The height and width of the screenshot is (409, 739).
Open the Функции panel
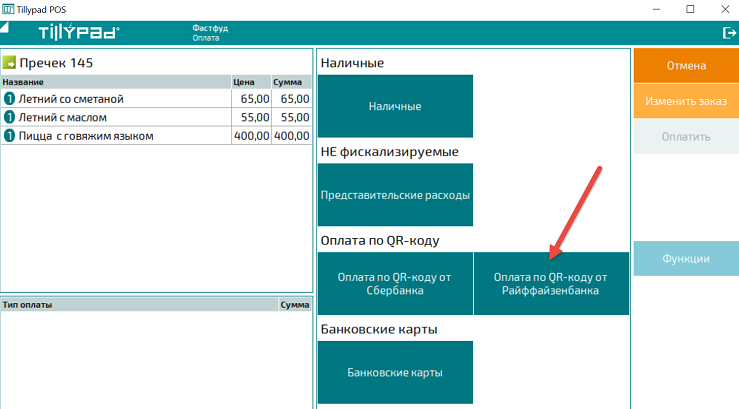pos(685,259)
